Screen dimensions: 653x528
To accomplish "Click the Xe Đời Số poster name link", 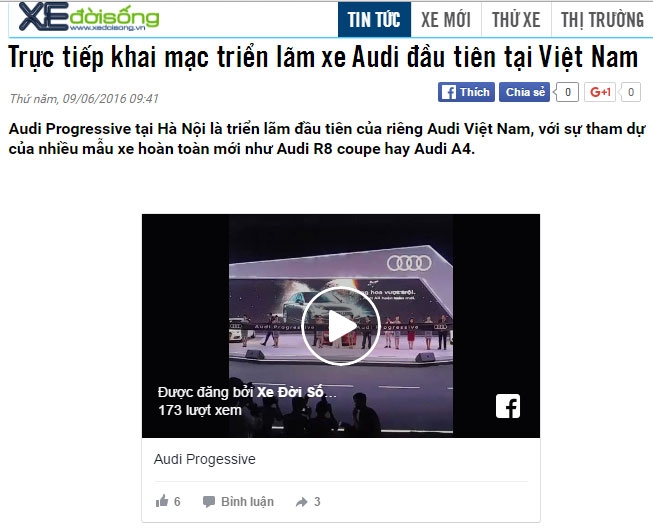I will [296, 392].
